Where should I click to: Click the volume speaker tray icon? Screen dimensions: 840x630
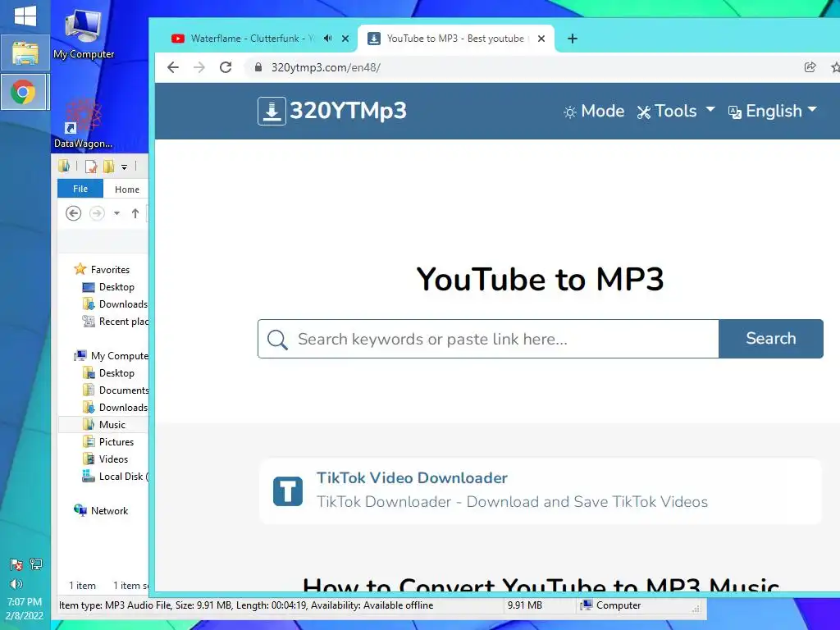coord(16,584)
